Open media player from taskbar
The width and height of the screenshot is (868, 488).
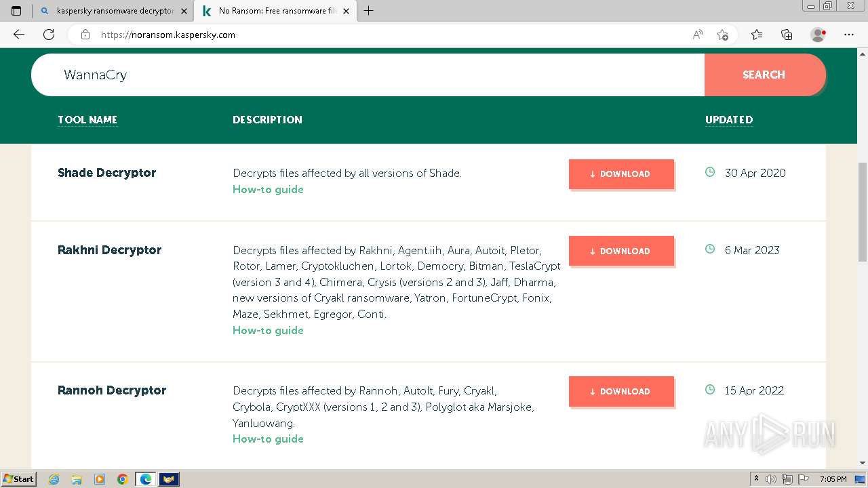tap(100, 479)
